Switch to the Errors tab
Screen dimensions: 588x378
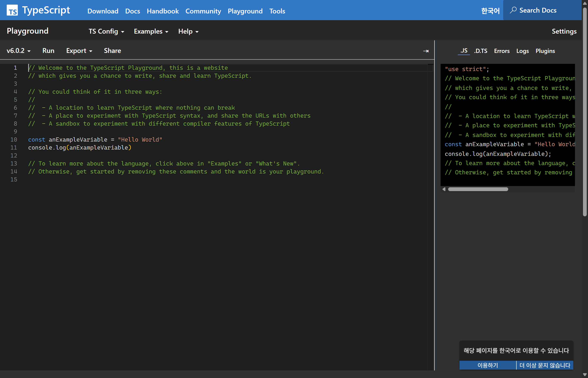[502, 51]
